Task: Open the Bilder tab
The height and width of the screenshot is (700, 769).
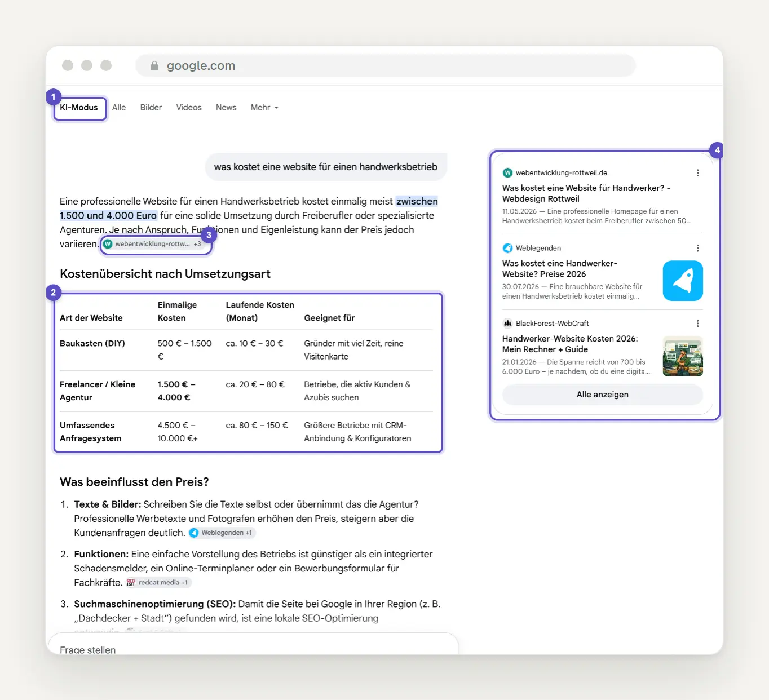Action: tap(151, 108)
